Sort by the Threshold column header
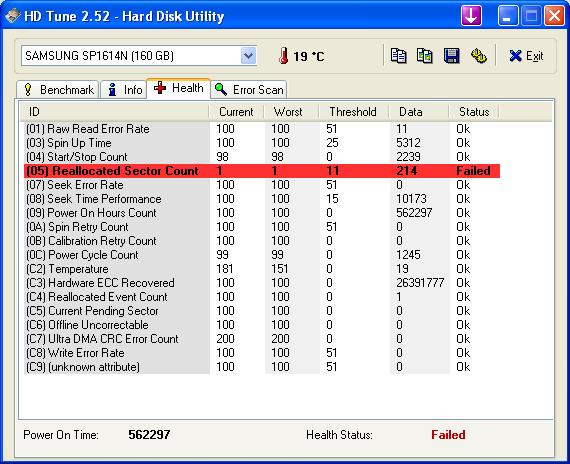570x464 pixels. (353, 112)
